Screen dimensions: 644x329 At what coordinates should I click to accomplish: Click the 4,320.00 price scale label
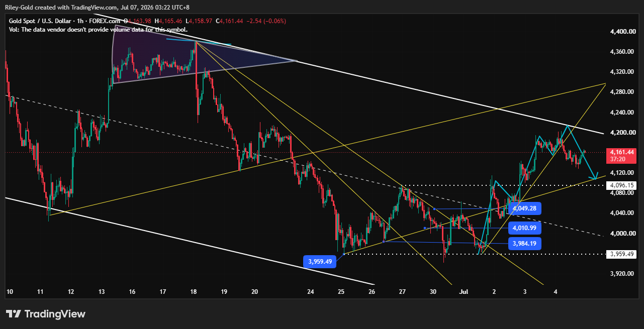pos(622,72)
